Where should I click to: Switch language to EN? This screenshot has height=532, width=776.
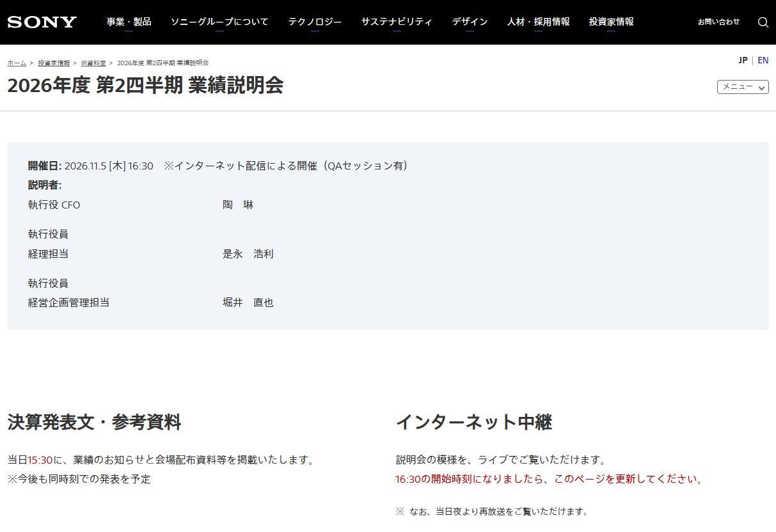pyautogui.click(x=763, y=60)
